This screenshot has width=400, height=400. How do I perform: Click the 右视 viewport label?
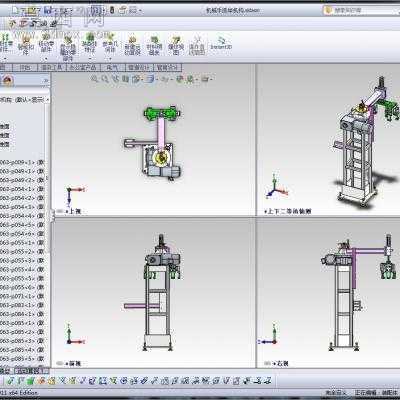pos(282,363)
